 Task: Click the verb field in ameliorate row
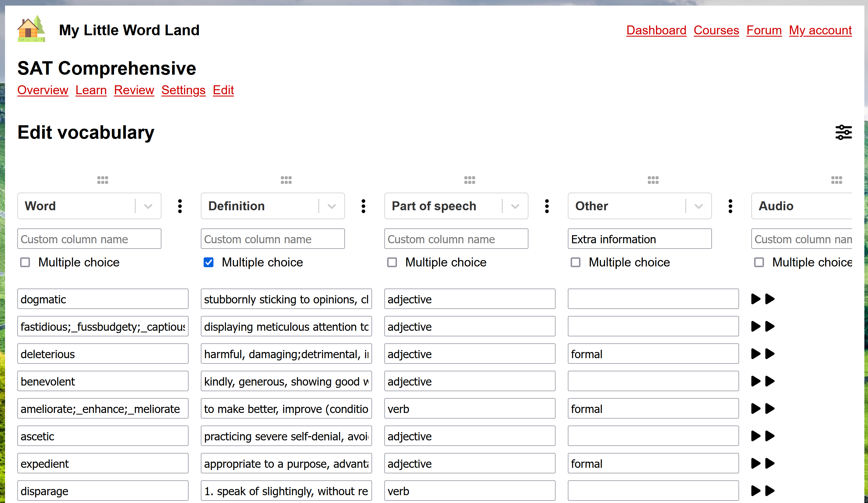pyautogui.click(x=470, y=408)
